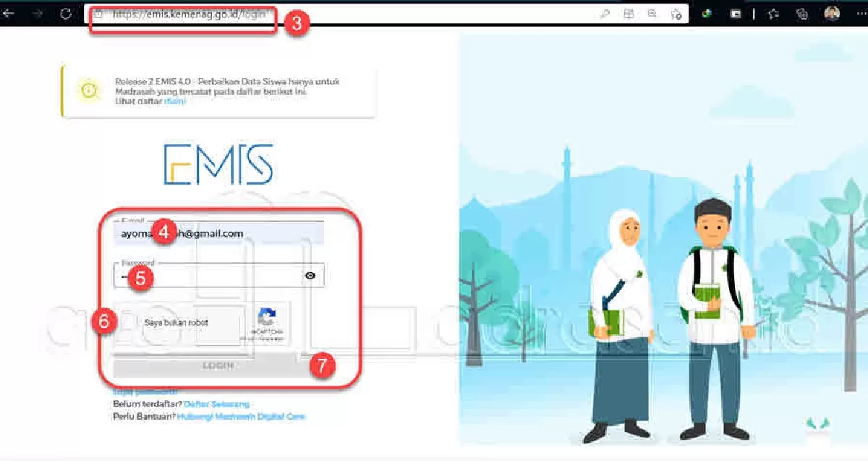Click the 'Belum terdaftar?' text
Image resolution: width=868 pixels, height=461 pixels.
[148, 404]
